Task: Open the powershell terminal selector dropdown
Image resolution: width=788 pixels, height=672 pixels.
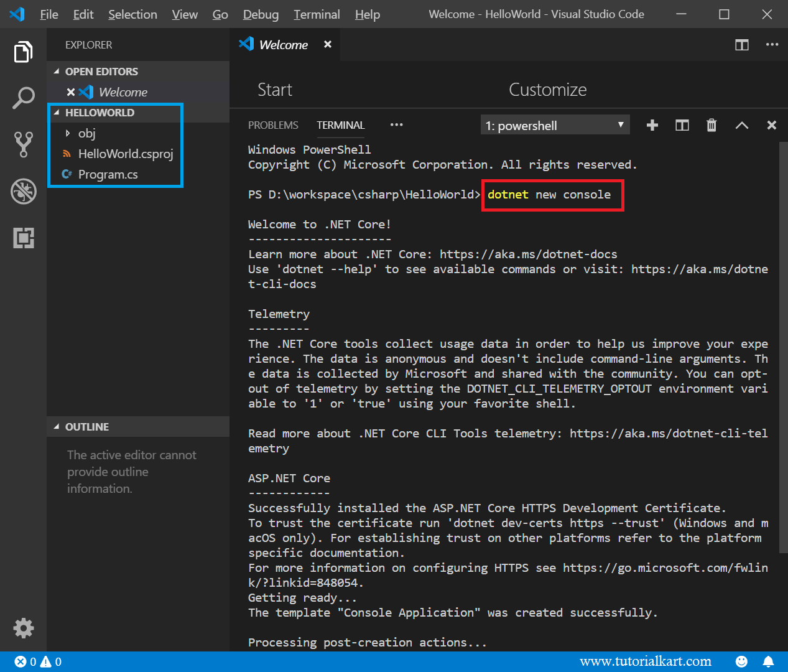Action: point(554,124)
